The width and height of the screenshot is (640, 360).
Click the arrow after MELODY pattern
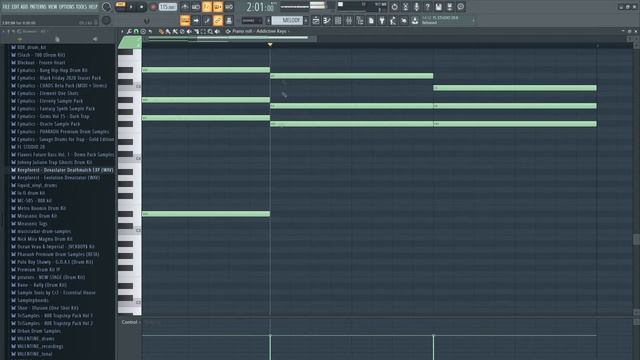pyautogui.click(x=306, y=20)
